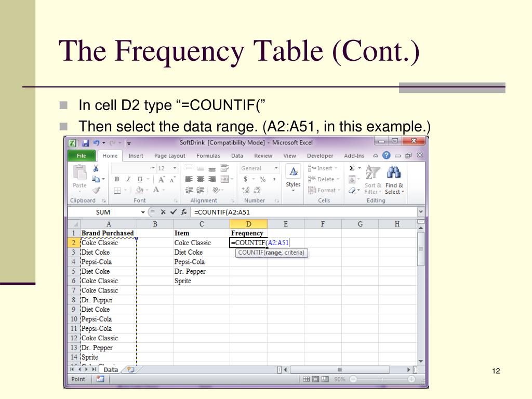Expand the Name Box dropdown showing SUM
This screenshot has height=399, width=532.
tap(143, 212)
